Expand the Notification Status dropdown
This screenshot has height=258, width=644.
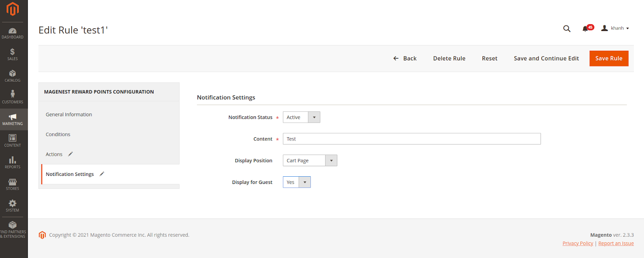click(x=301, y=117)
